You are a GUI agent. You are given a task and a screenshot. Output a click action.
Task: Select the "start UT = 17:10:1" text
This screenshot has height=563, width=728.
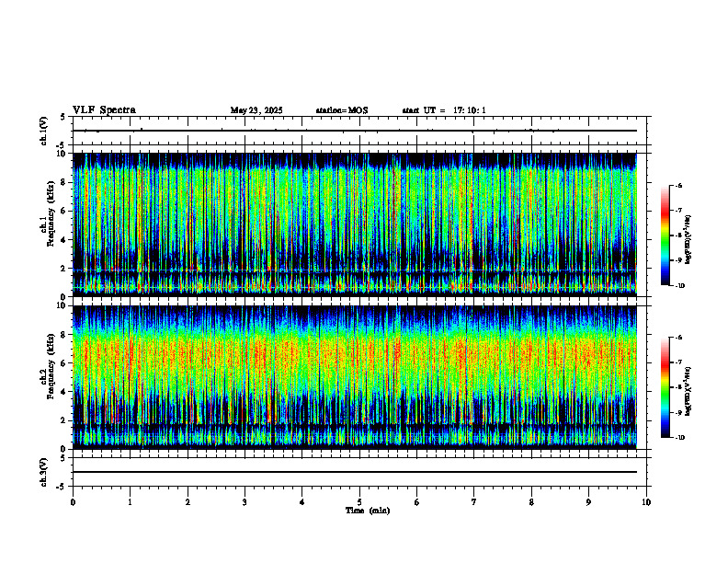(444, 110)
